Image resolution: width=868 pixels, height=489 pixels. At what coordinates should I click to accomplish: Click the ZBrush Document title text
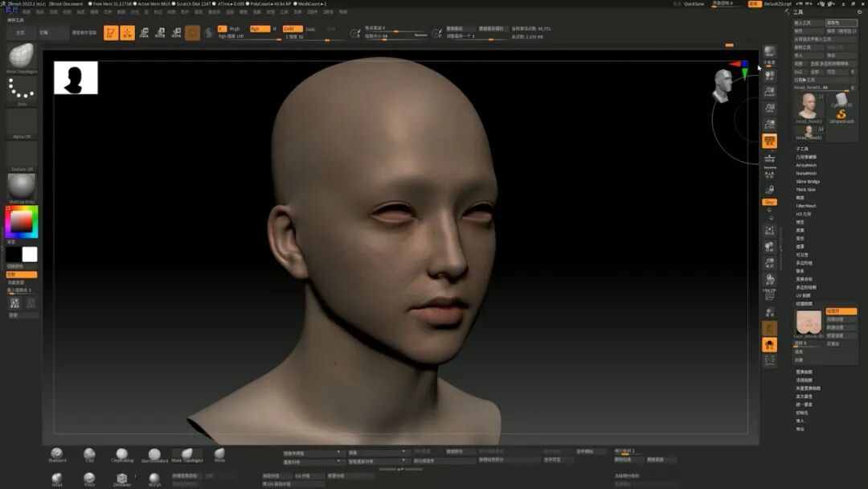pos(66,4)
